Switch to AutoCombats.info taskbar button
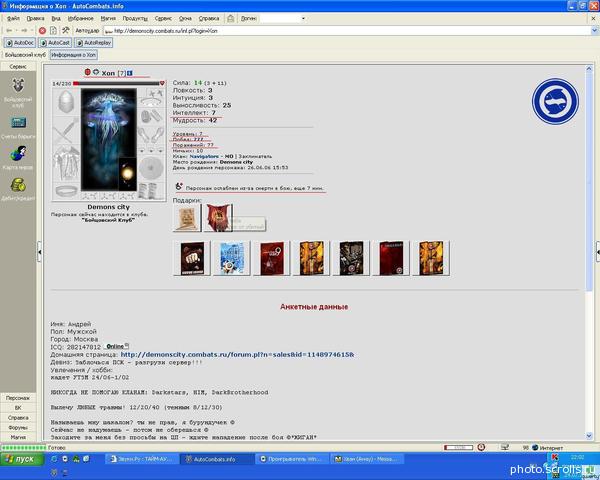600x480 pixels. point(217,459)
